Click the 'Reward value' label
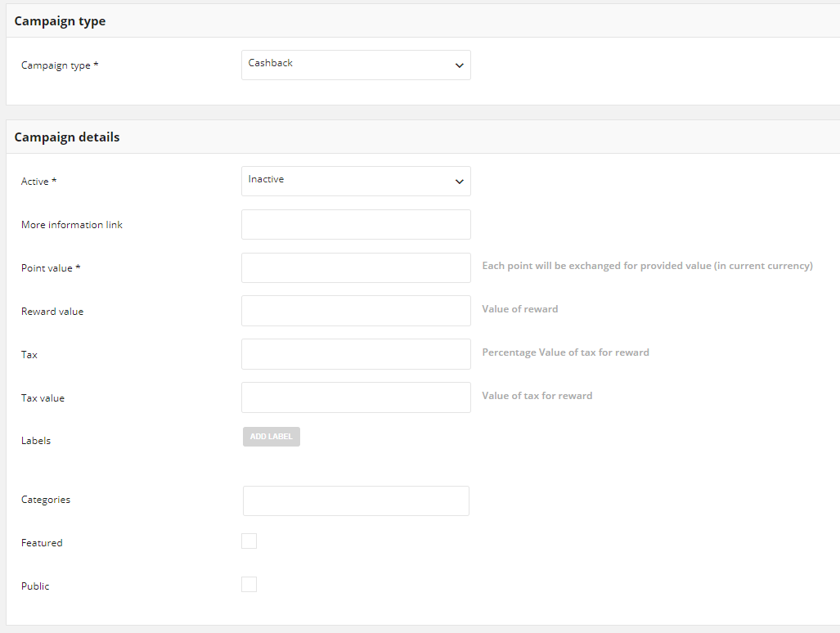Viewport: 840px width, 633px height. point(52,311)
